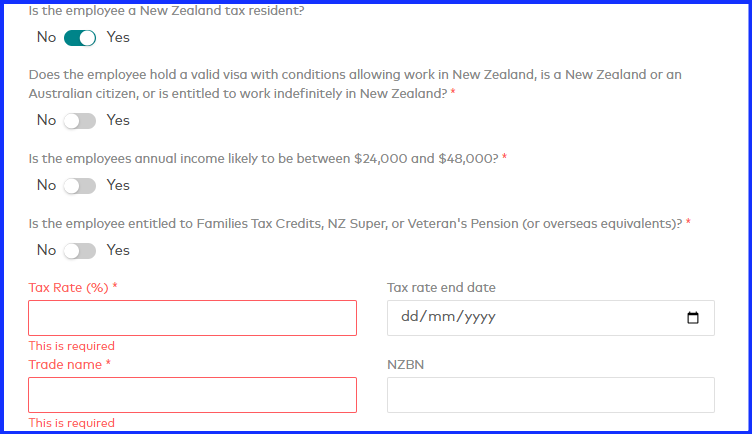Focus the Trade name text box
752x434 pixels.
192,395
